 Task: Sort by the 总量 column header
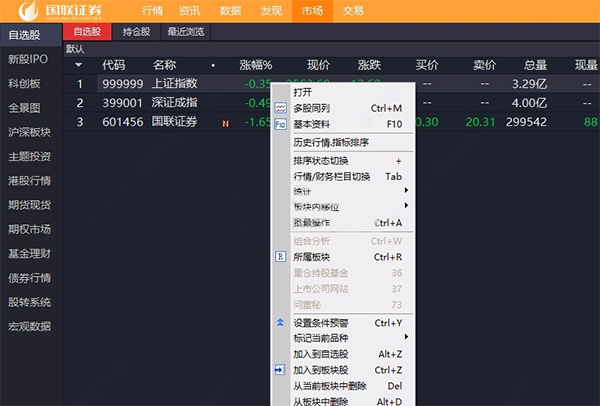(535, 65)
